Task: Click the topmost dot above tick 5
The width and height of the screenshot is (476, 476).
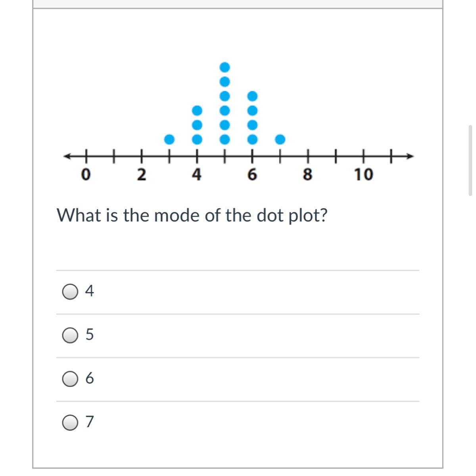Action: coord(225,66)
